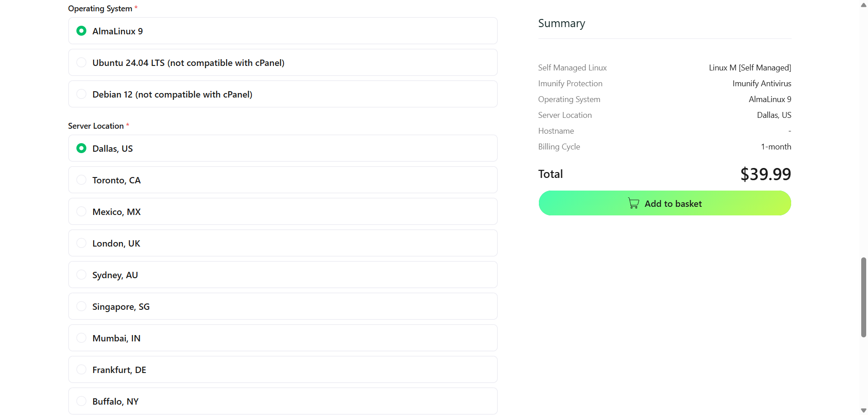Select Frankfurt, DE server location

[283, 369]
